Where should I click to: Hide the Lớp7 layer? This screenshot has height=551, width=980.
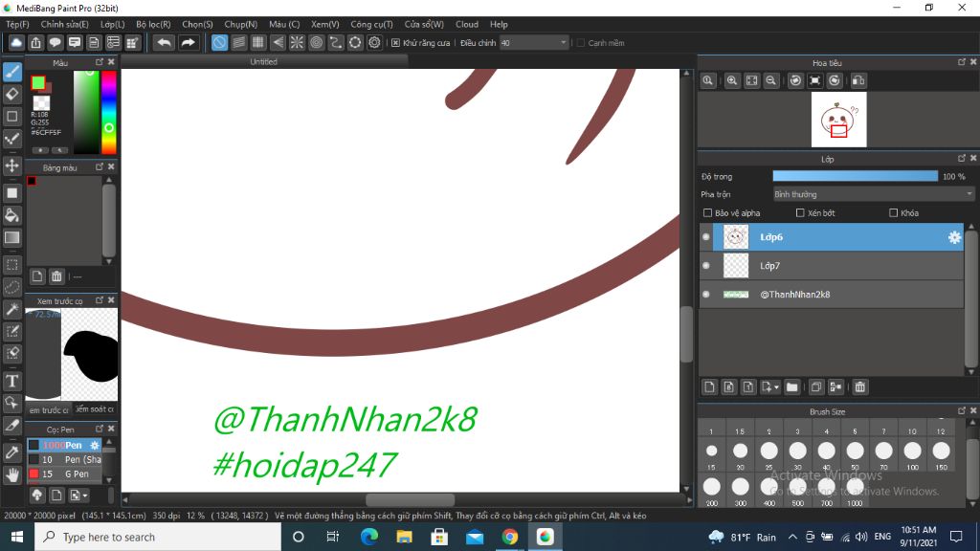pyautogui.click(x=706, y=266)
